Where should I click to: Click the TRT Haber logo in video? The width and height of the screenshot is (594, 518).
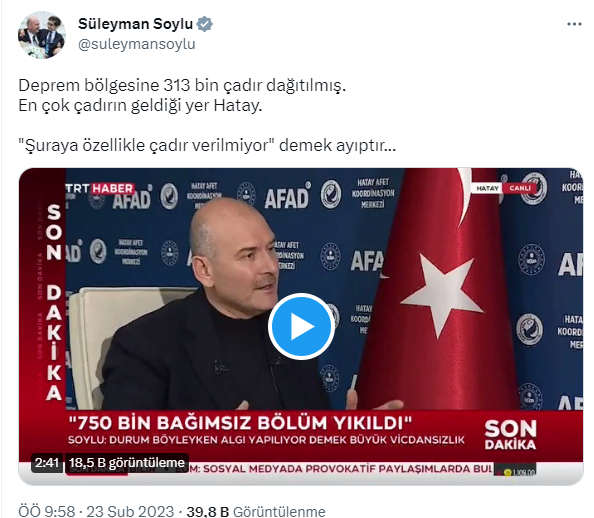coord(99,188)
